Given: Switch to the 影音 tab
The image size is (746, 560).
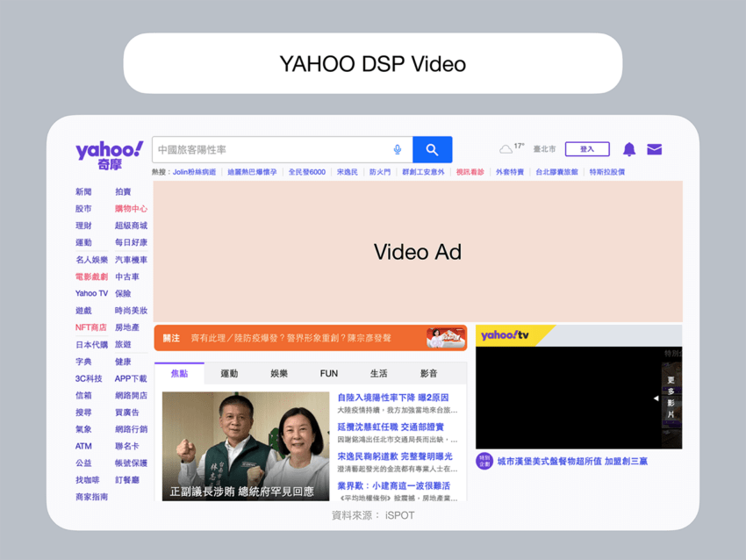Looking at the screenshot, I should click(428, 373).
